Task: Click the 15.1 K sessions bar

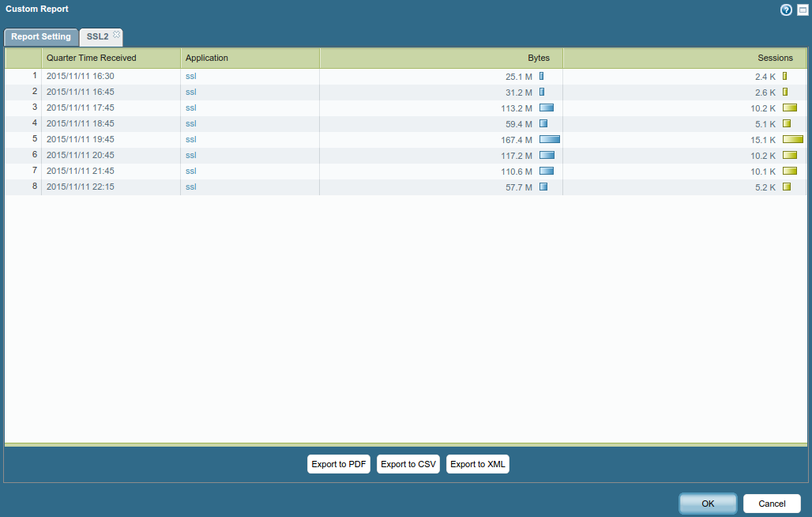Action: (x=792, y=139)
